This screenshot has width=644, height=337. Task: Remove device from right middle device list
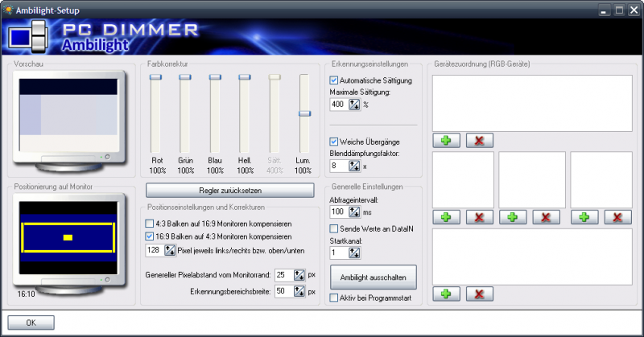tap(617, 217)
